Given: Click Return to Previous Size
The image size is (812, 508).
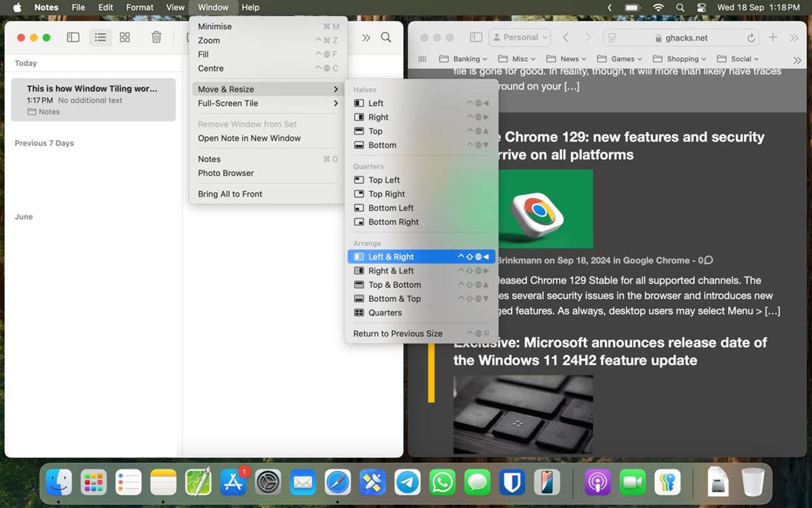Looking at the screenshot, I should [x=398, y=333].
